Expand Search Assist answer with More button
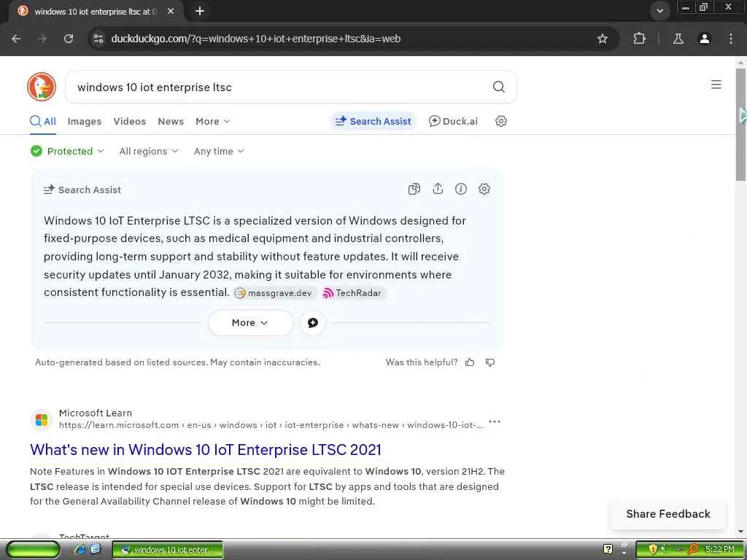The image size is (747, 560). pyautogui.click(x=251, y=323)
